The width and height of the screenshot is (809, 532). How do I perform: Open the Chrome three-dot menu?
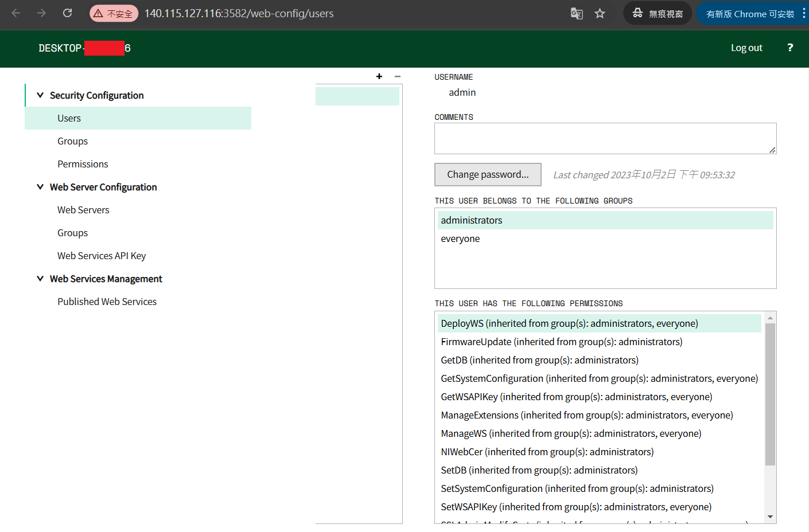pyautogui.click(x=804, y=13)
